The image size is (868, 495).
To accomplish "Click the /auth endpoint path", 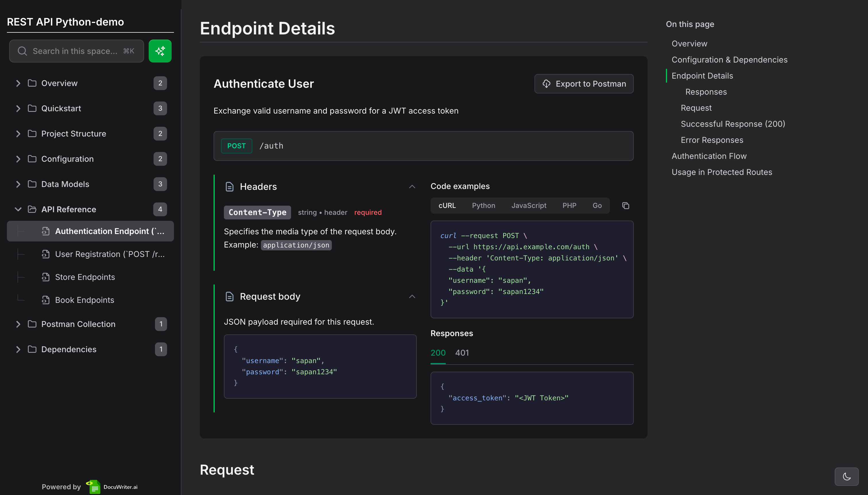I will tap(271, 146).
